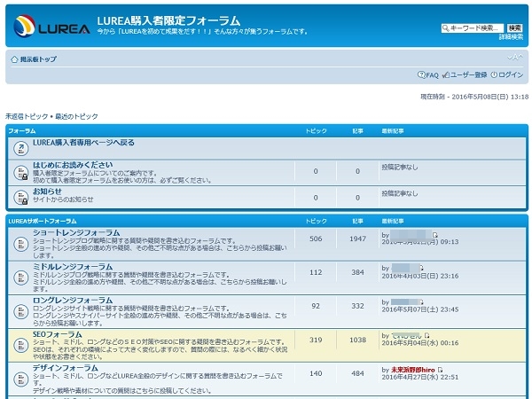The image size is (532, 399).
Task: Click the FAQ question mark icon
Action: point(421,74)
